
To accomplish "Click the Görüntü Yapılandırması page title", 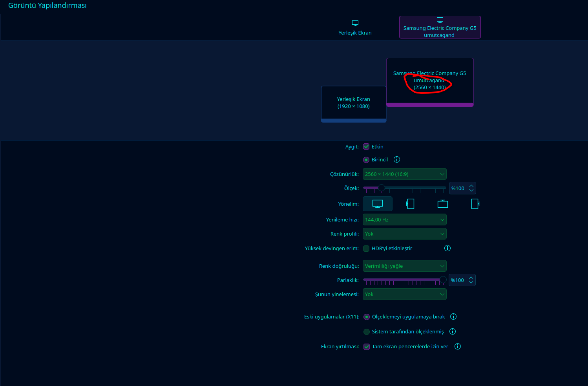I will (47, 5).
